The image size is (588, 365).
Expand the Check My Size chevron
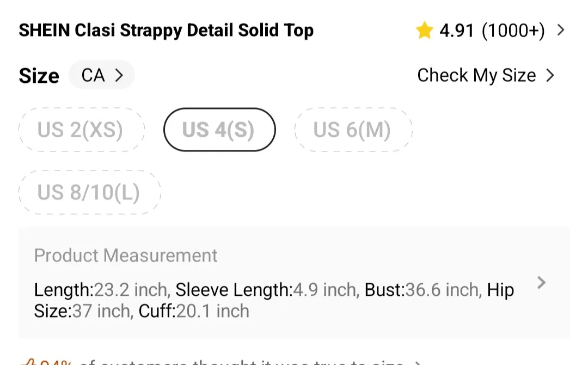coord(551,75)
